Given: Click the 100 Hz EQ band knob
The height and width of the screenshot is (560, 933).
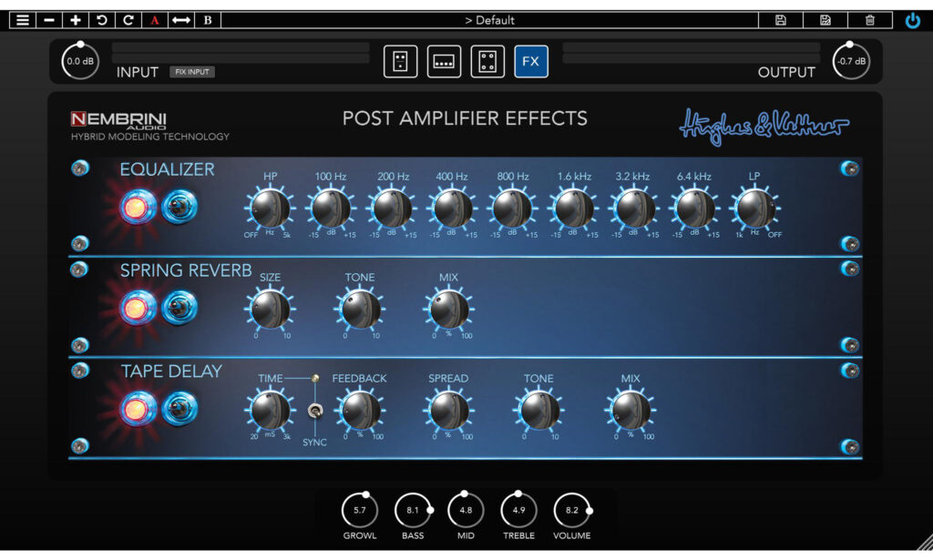Looking at the screenshot, I should point(331,209).
